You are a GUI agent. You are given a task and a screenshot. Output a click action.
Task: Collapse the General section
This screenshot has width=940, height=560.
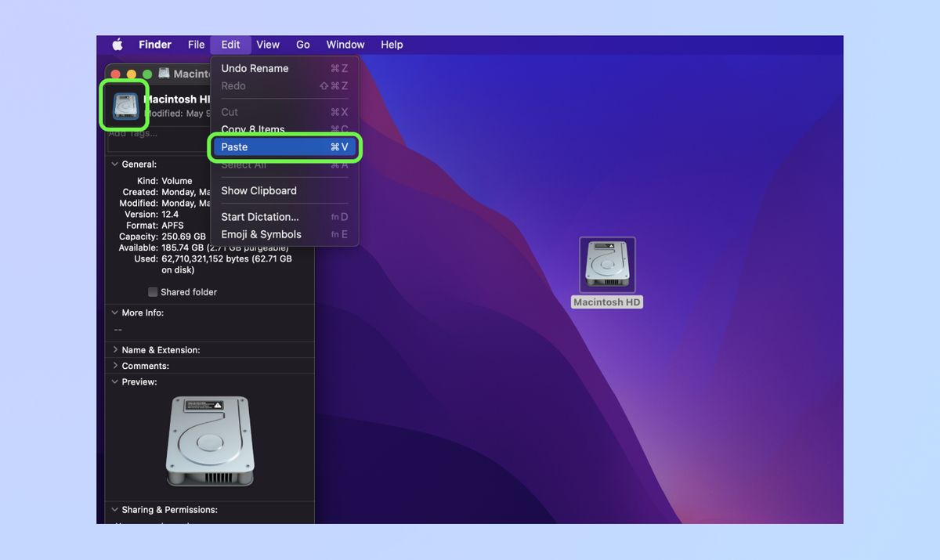pyautogui.click(x=114, y=164)
